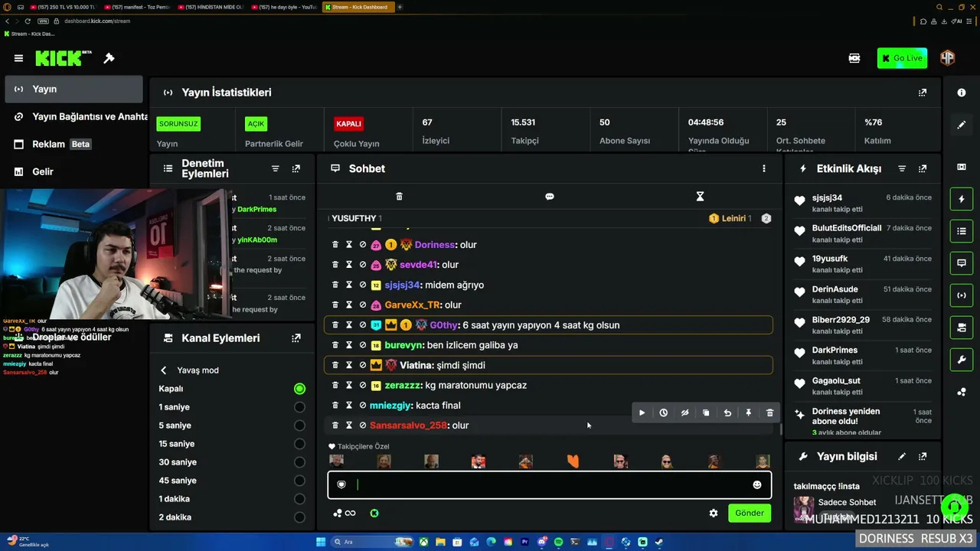Delete Doriness's chat message with trash icon

click(x=335, y=245)
